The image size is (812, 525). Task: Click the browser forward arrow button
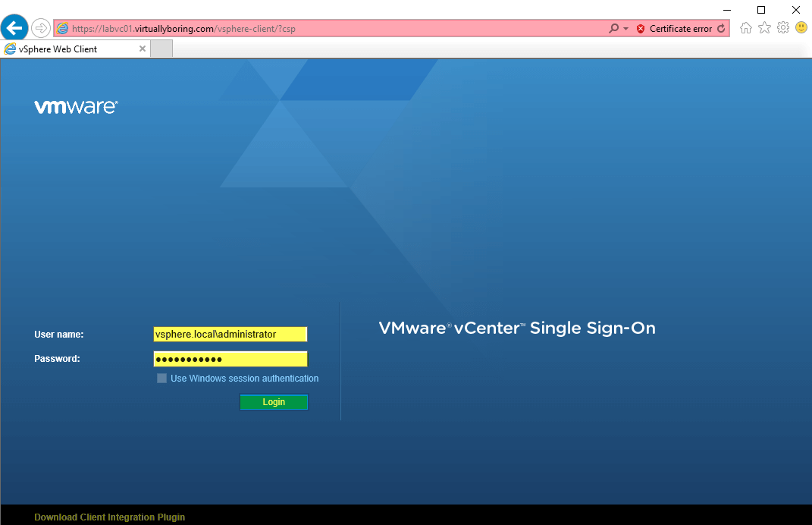[x=40, y=28]
